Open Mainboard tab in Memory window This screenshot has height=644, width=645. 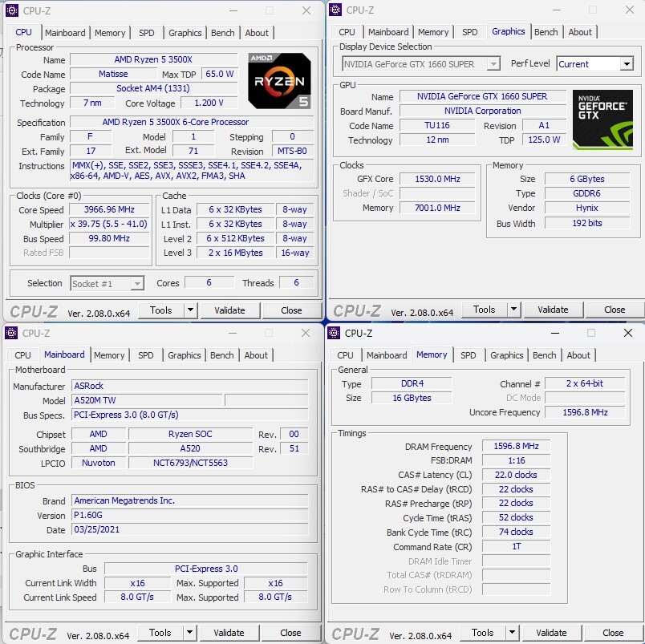387,355
